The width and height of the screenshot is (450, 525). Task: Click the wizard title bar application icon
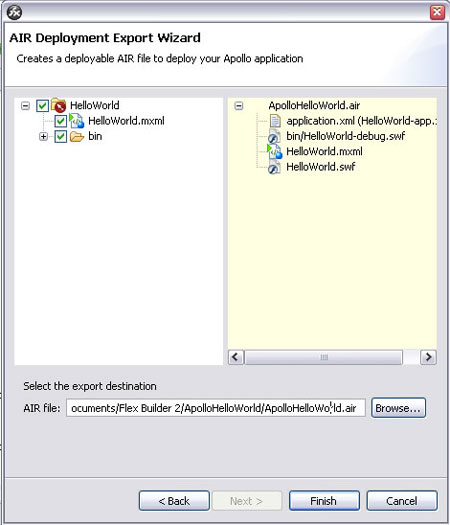pyautogui.click(x=14, y=12)
